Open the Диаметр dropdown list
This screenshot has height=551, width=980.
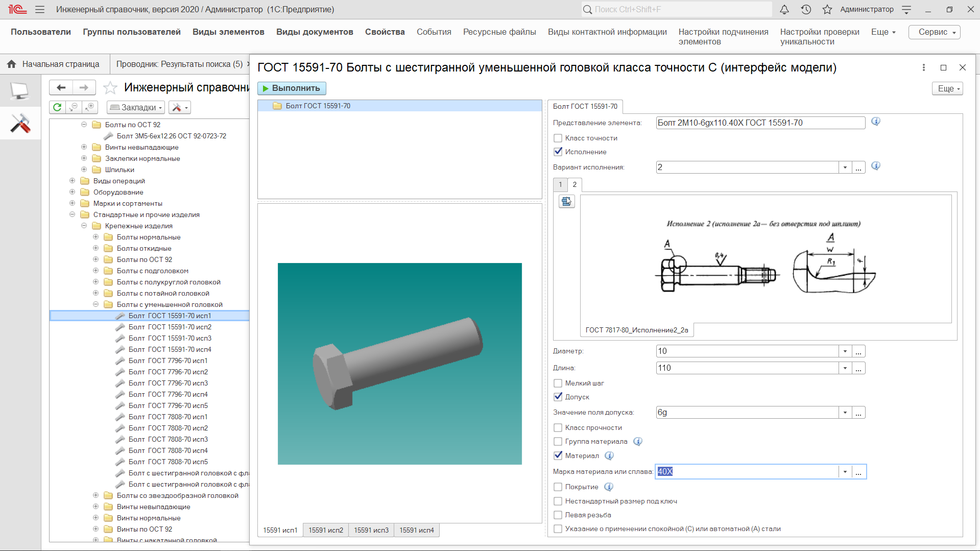click(845, 351)
